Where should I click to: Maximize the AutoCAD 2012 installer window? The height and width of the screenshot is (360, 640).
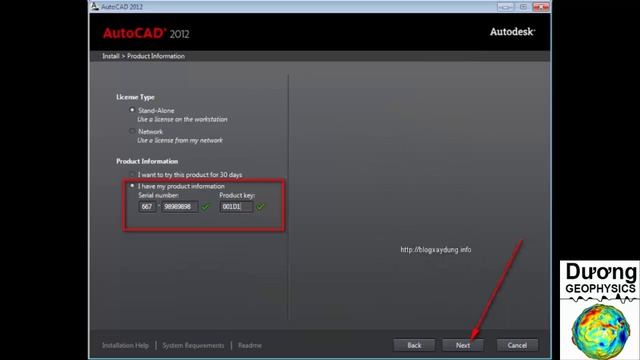tap(523, 7)
